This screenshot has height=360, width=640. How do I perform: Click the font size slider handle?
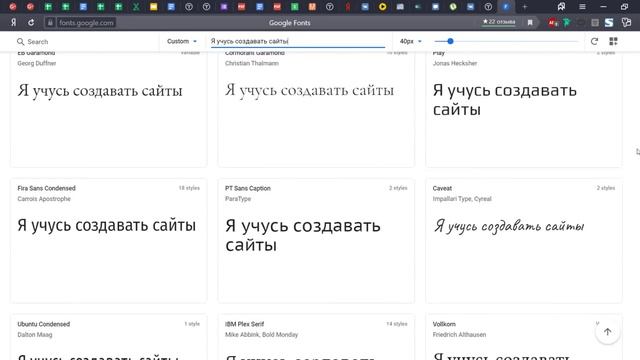tap(450, 41)
